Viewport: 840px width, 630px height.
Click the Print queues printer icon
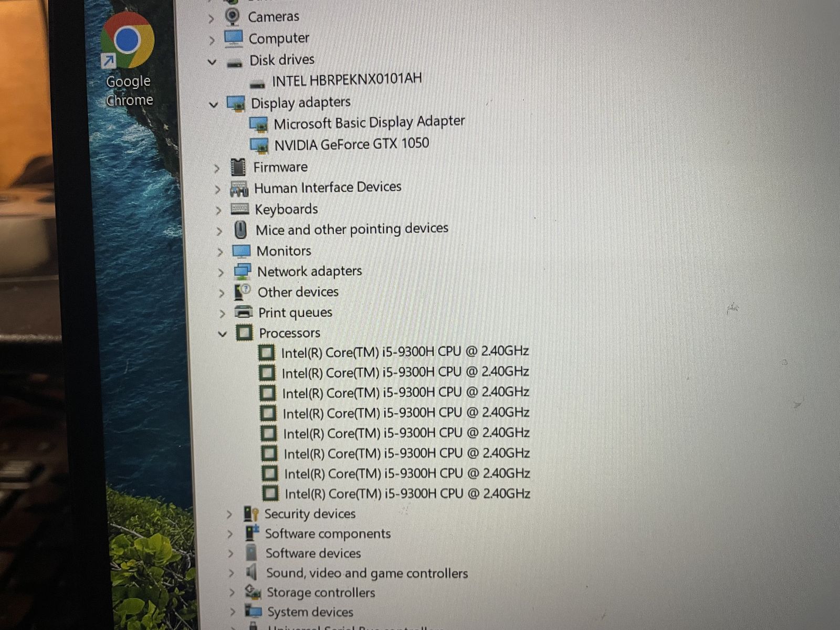[243, 312]
